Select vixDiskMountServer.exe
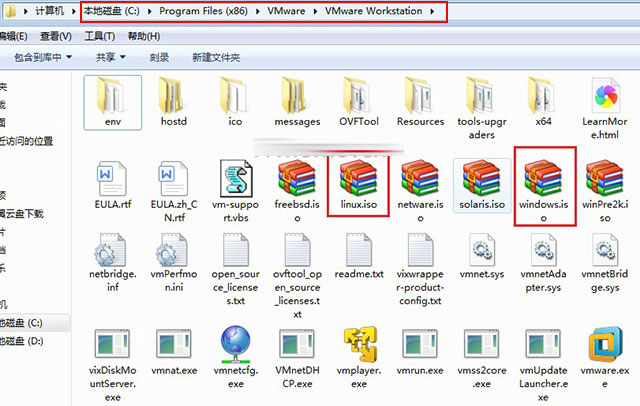640x406 pixels. click(x=113, y=366)
